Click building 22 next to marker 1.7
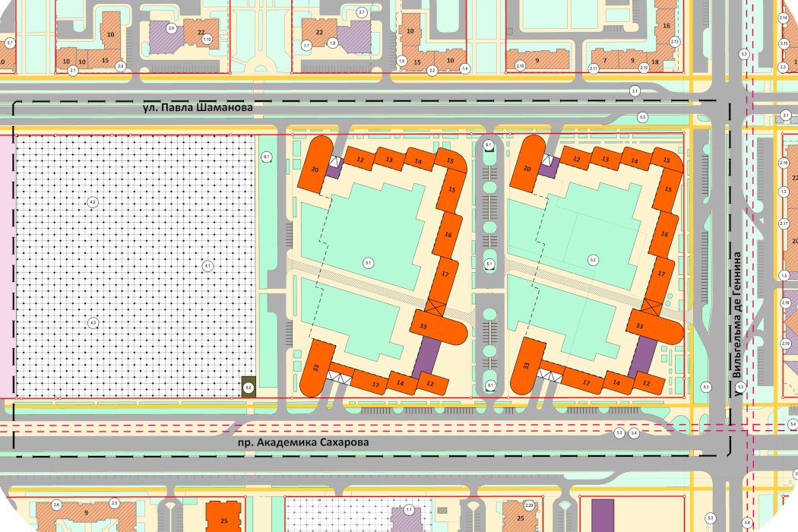The height and width of the screenshot is (532, 798). coord(319,33)
